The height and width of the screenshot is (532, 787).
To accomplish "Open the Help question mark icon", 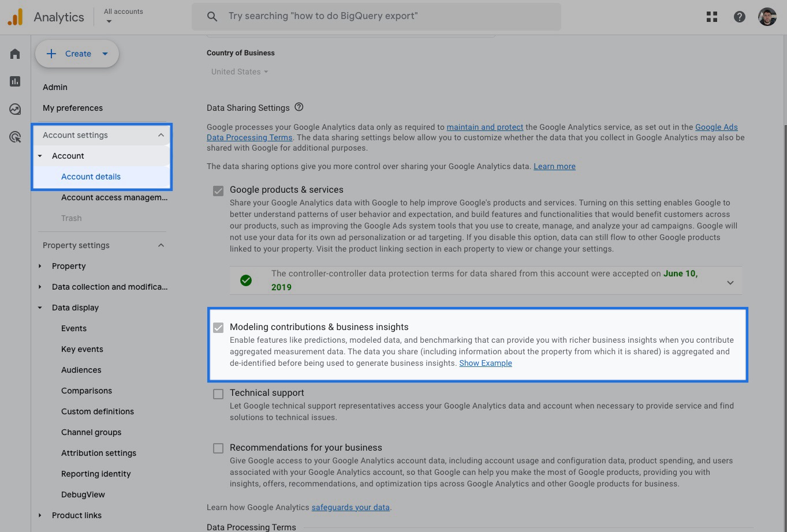I will pyautogui.click(x=740, y=17).
